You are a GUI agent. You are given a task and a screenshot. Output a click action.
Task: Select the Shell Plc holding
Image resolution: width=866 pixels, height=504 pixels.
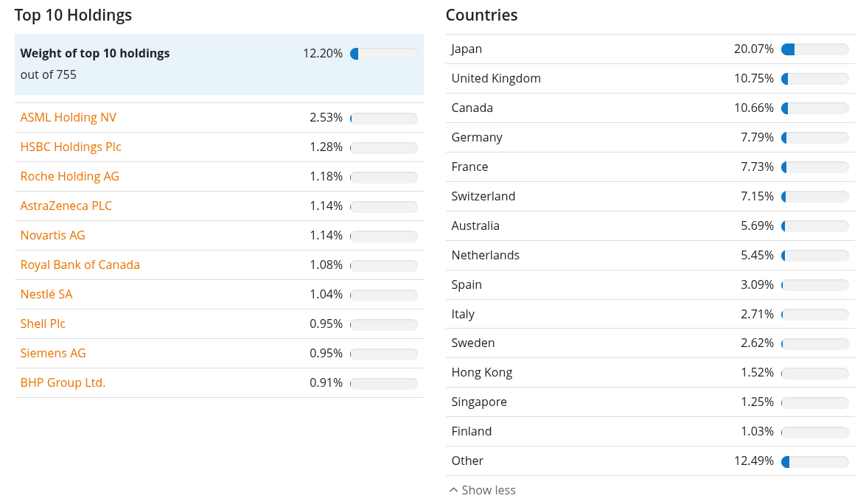43,323
